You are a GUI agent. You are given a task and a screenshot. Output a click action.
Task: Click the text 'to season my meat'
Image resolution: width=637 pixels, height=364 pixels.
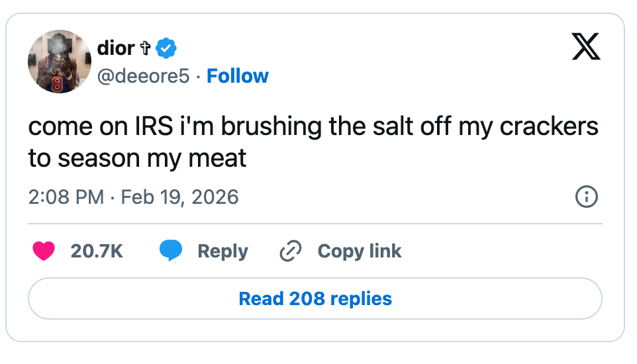137,158
